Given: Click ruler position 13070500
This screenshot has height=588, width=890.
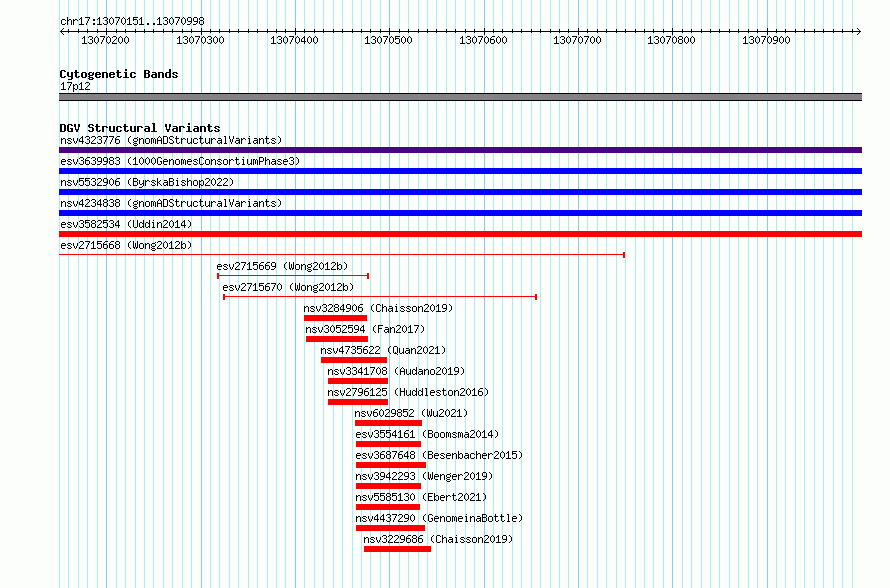Looking at the screenshot, I should (x=388, y=40).
